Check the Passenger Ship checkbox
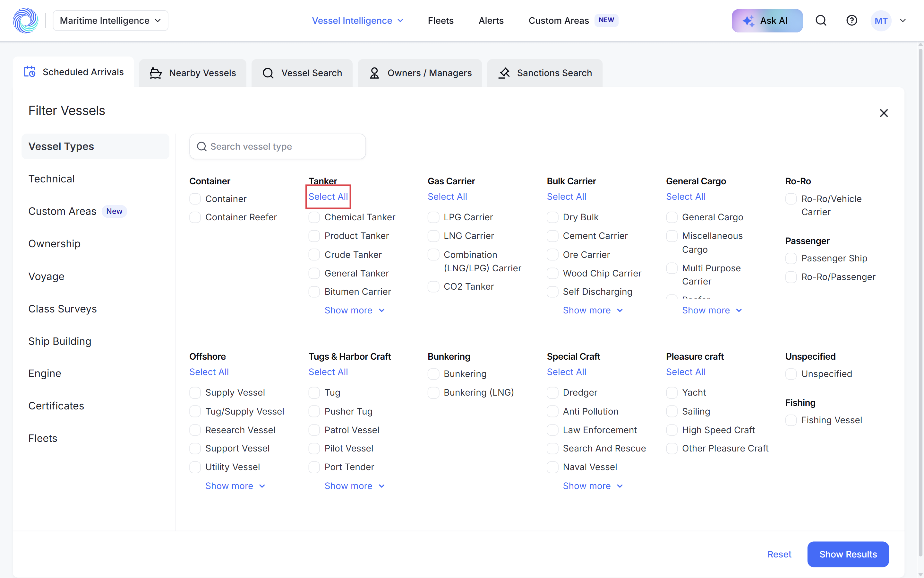 click(x=791, y=258)
